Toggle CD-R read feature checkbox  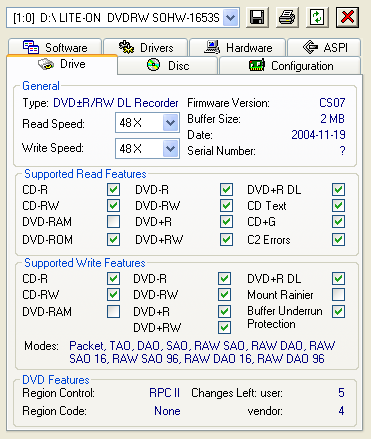113,190
